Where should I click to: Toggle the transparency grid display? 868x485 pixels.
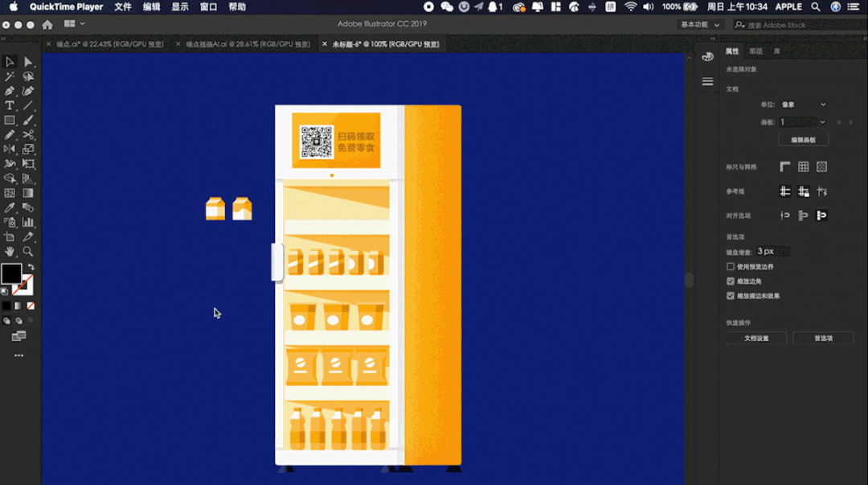point(821,166)
